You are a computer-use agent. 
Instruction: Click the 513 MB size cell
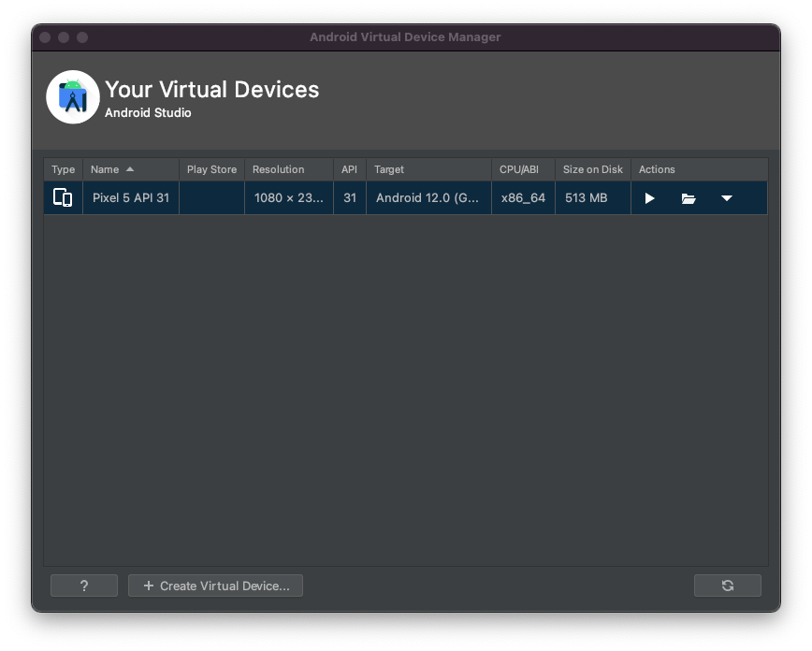tap(593, 198)
